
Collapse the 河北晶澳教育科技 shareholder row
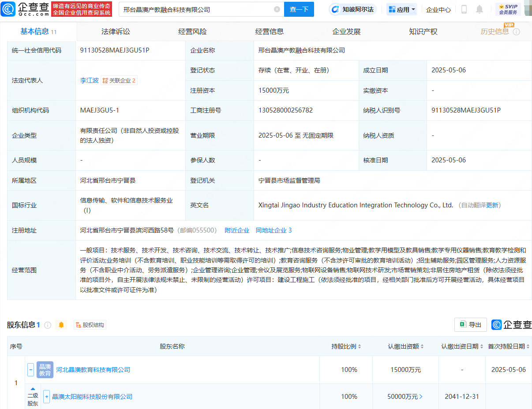click(x=30, y=370)
